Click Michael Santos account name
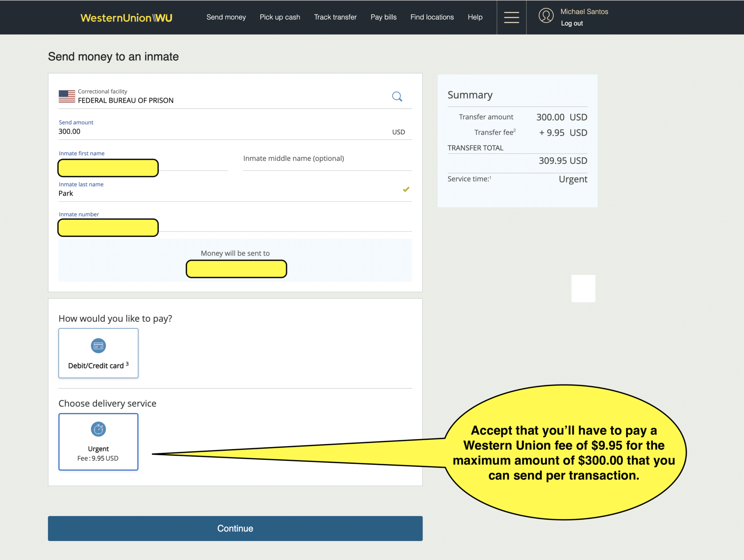This screenshot has height=560, width=744. (x=584, y=12)
